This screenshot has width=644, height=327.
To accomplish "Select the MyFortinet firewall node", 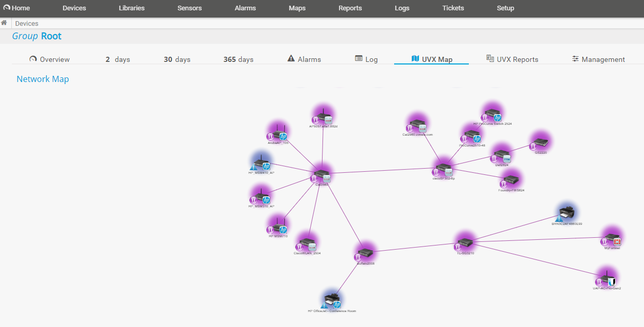I will coord(612,238).
